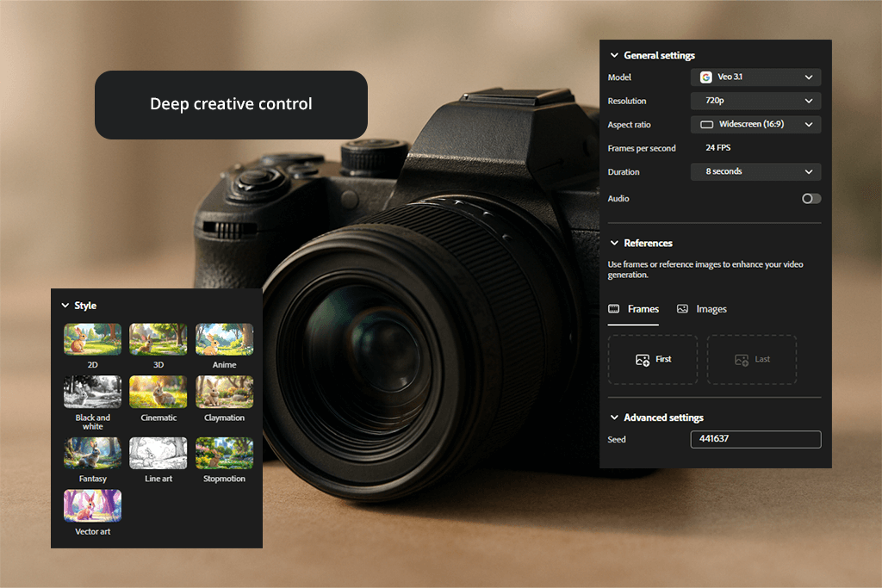Switch to the Frames tab
Image resolution: width=882 pixels, height=588 pixels.
click(633, 309)
